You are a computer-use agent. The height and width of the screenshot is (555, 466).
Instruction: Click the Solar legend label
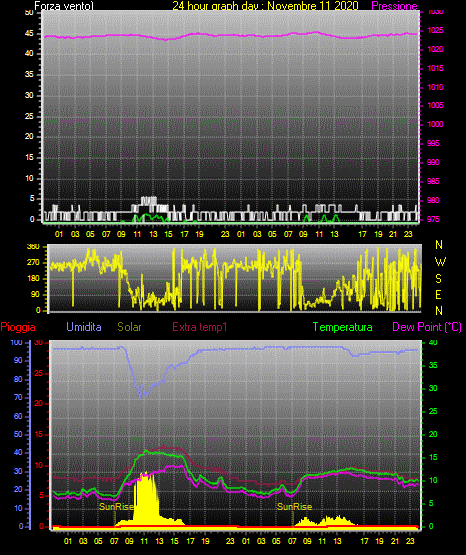click(129, 327)
